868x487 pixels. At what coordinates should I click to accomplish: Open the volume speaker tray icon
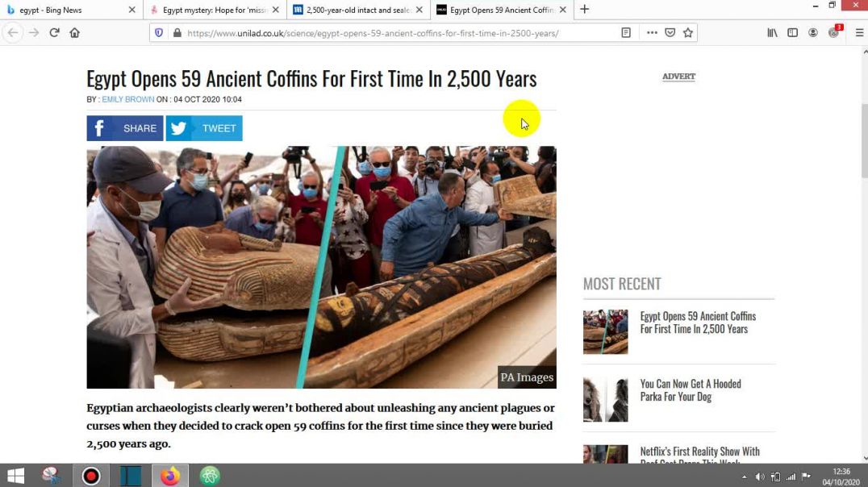tap(760, 477)
